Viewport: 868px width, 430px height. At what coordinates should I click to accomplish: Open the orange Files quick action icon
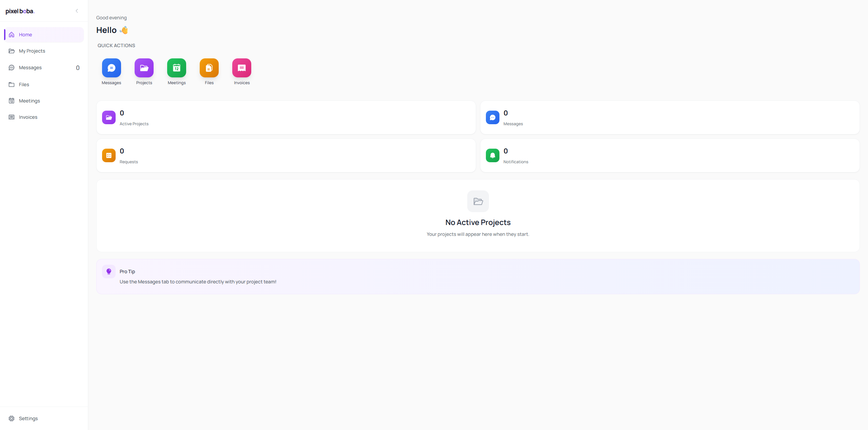tap(209, 68)
